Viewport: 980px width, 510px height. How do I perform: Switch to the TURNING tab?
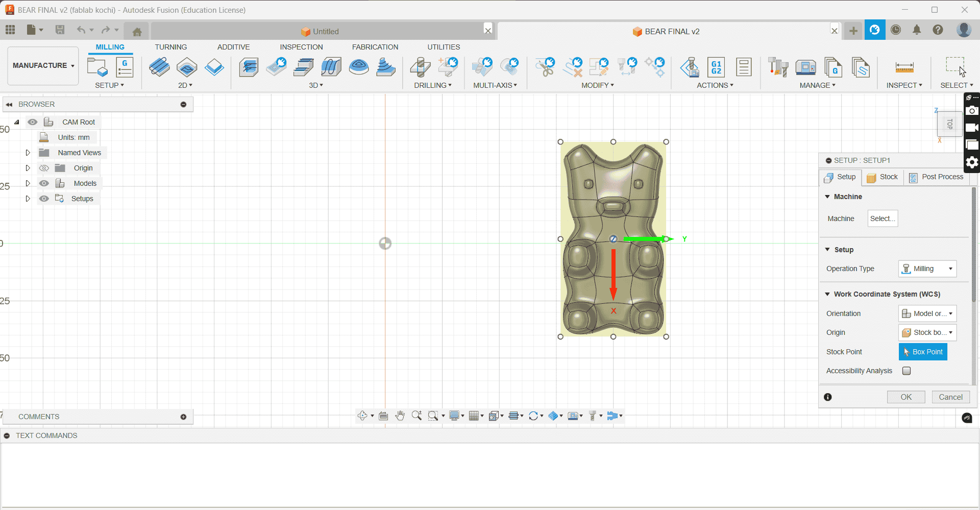click(171, 47)
